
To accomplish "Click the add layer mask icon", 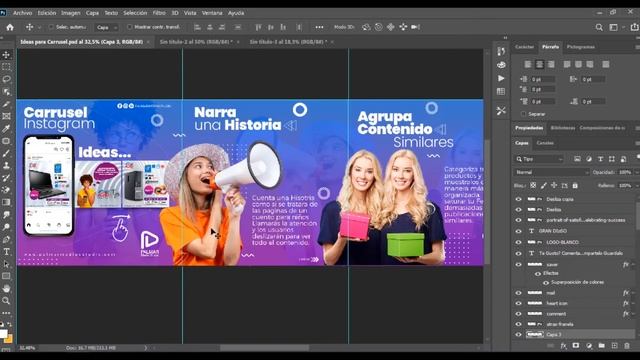I will [576, 346].
